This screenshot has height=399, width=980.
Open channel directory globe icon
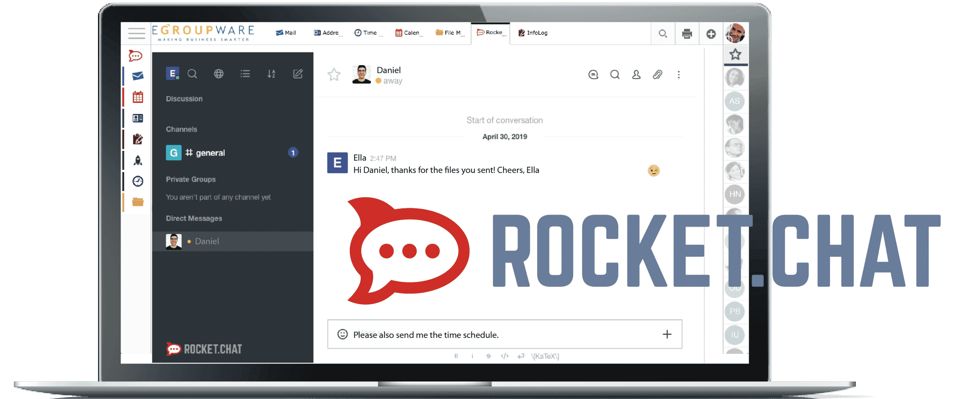click(x=219, y=74)
